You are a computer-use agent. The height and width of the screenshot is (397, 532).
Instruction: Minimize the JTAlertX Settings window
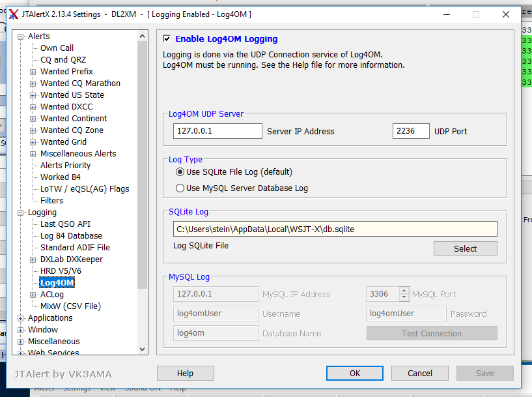coord(447,14)
